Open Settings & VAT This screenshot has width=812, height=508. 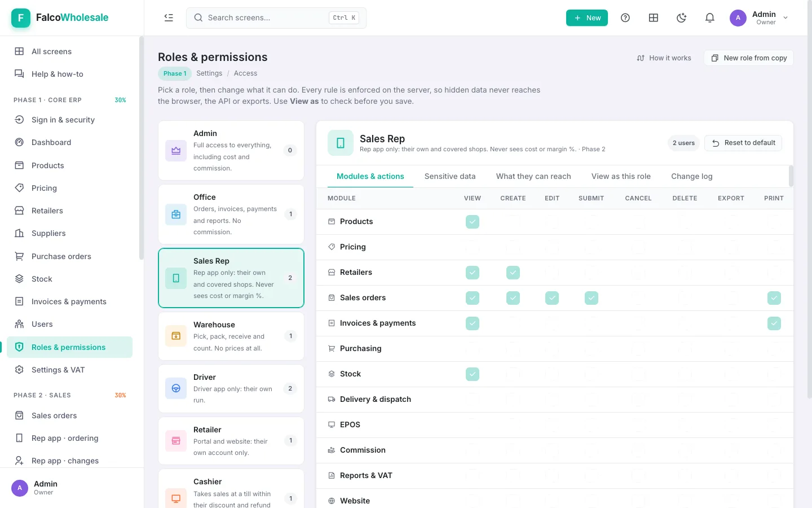pyautogui.click(x=70, y=370)
